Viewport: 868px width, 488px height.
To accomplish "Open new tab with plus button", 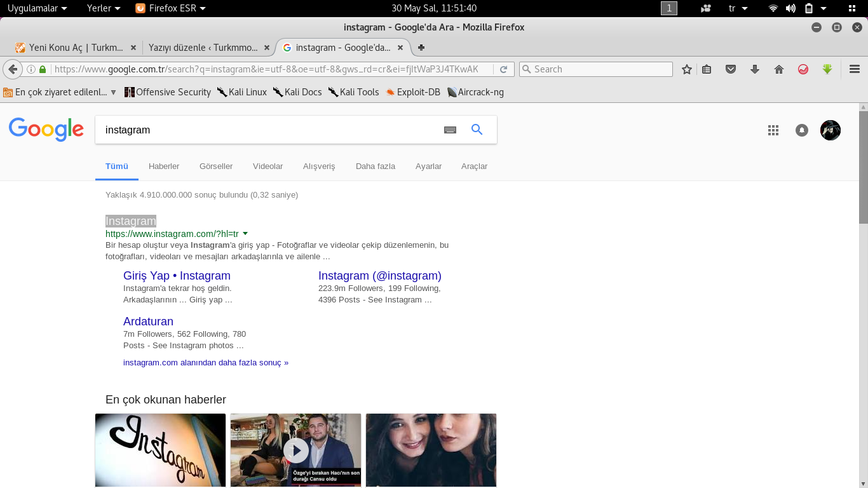I will [421, 48].
